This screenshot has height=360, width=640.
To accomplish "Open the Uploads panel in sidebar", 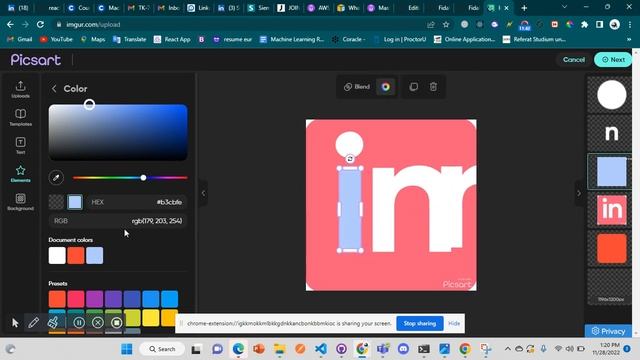I will click(20, 89).
